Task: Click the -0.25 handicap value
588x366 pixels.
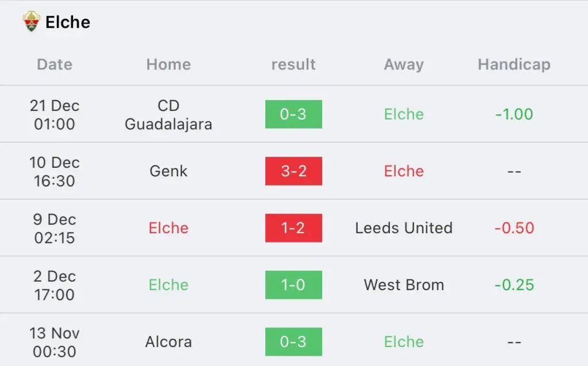Action: [x=514, y=285]
